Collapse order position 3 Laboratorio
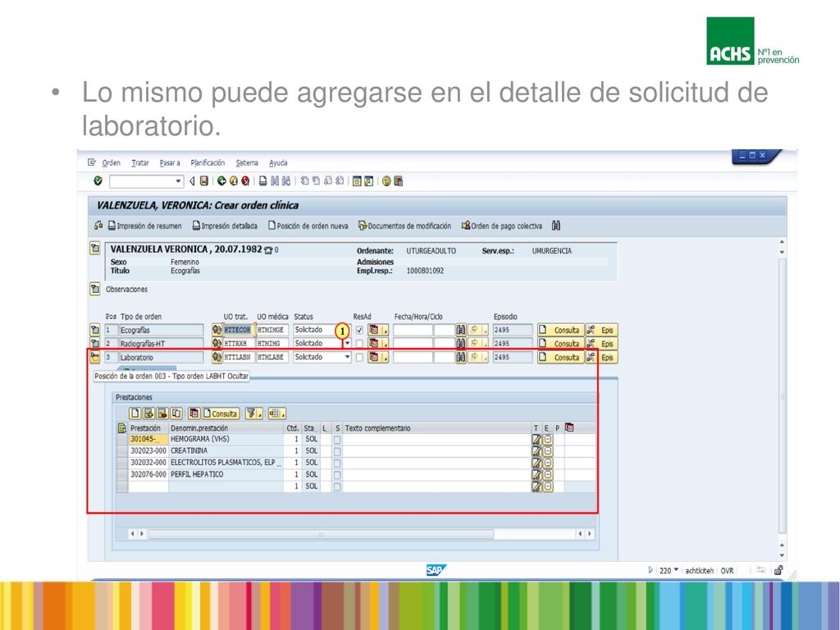 [x=95, y=357]
